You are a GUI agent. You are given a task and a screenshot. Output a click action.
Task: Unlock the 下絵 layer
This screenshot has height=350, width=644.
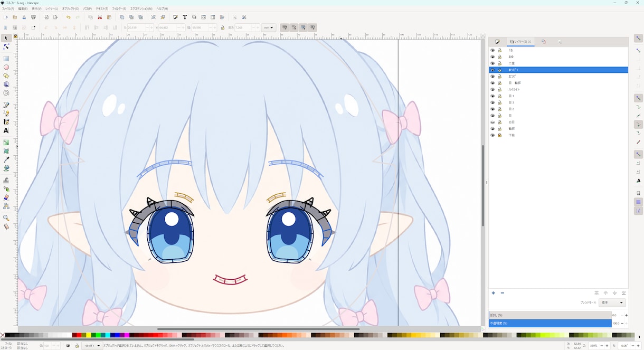coord(499,135)
